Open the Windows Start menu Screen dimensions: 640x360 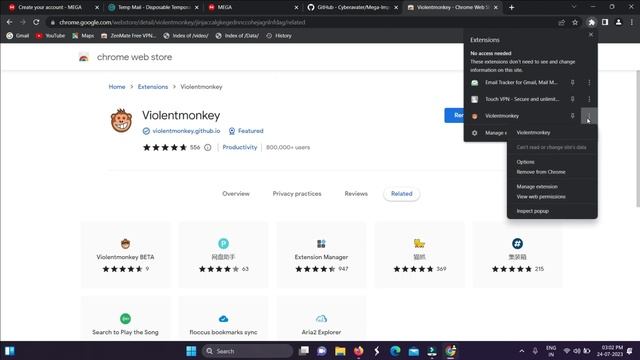[191, 351]
